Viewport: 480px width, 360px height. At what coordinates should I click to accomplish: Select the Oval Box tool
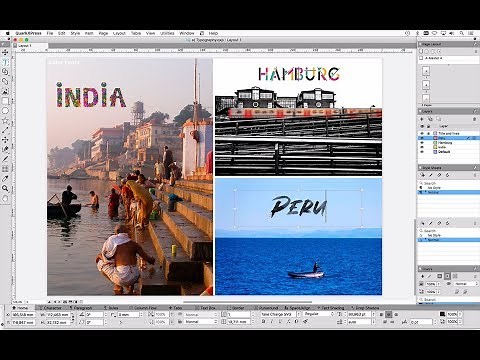coord(5,111)
